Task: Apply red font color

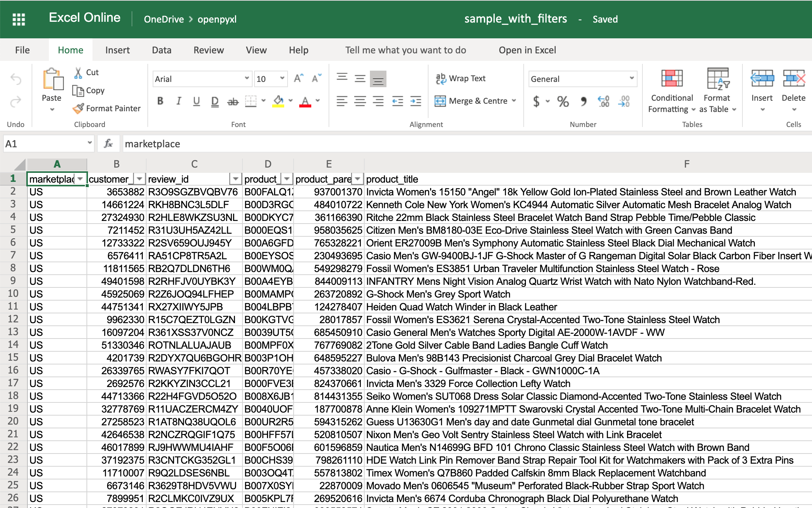Action: (x=305, y=101)
